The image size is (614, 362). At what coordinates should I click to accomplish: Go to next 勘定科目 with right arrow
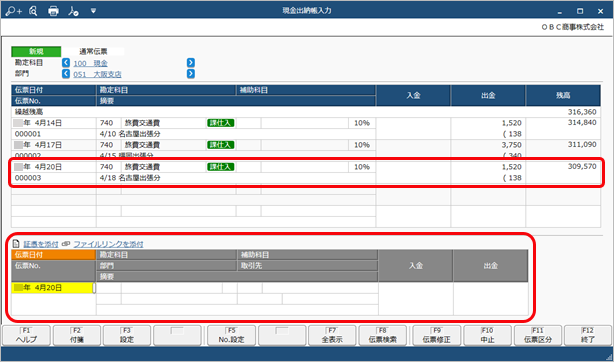click(x=191, y=63)
